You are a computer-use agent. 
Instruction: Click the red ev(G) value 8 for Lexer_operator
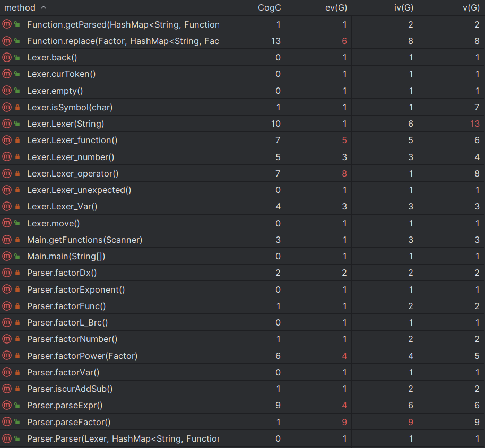click(344, 173)
